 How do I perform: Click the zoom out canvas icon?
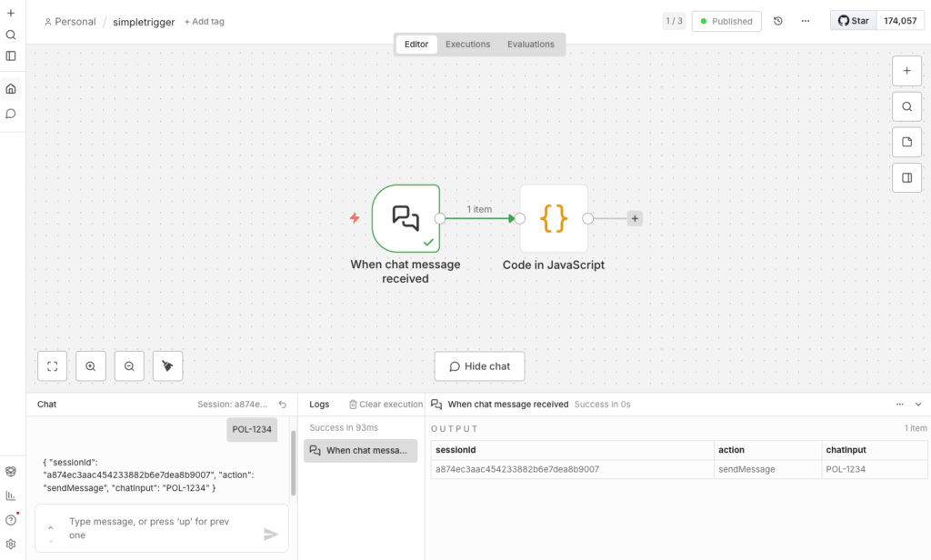129,366
